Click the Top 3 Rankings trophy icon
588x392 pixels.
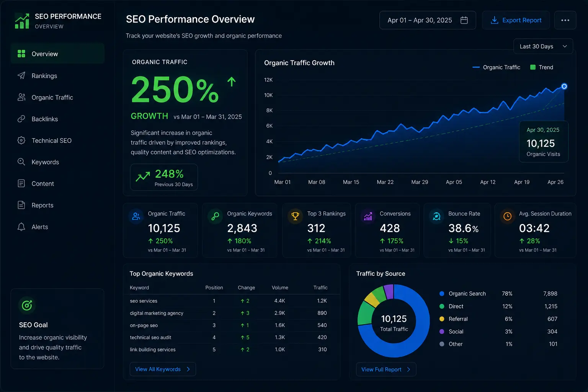click(x=295, y=216)
